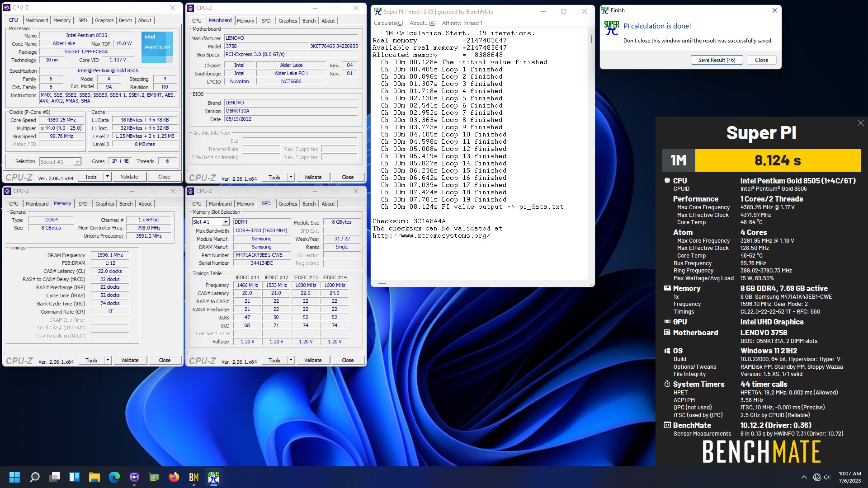Open taskbar Search icon
Image resolution: width=868 pixels, height=488 pixels.
(34, 477)
